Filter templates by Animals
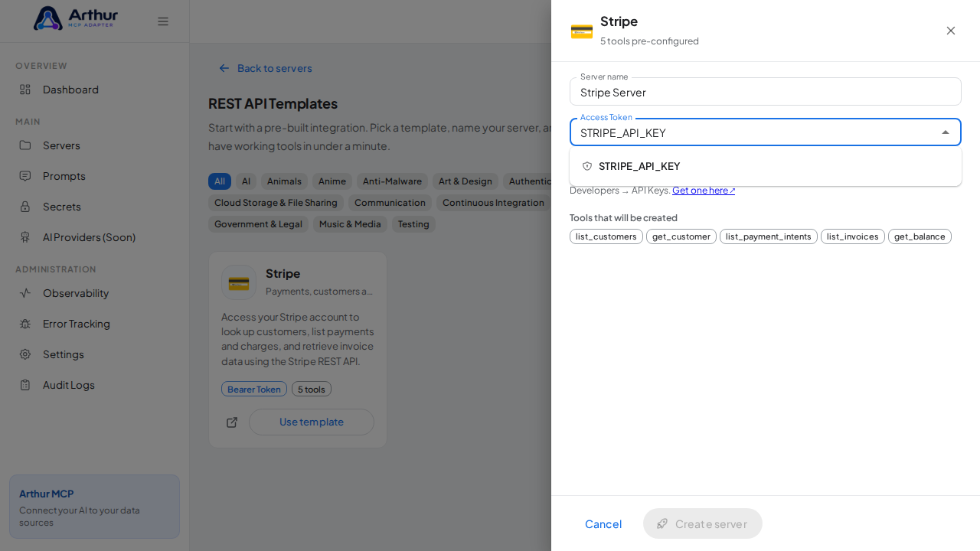The width and height of the screenshot is (980, 551). (284, 181)
